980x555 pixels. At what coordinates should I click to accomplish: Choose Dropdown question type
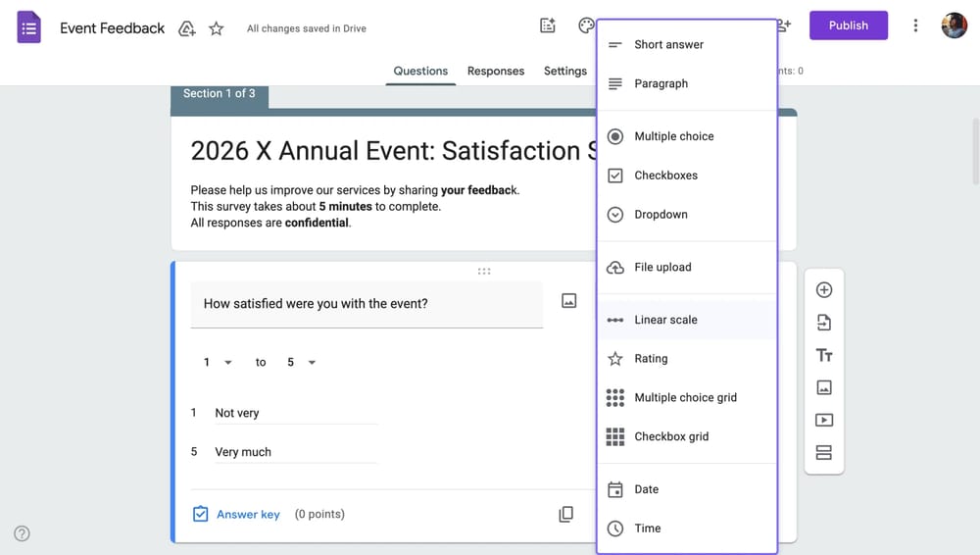(687, 215)
